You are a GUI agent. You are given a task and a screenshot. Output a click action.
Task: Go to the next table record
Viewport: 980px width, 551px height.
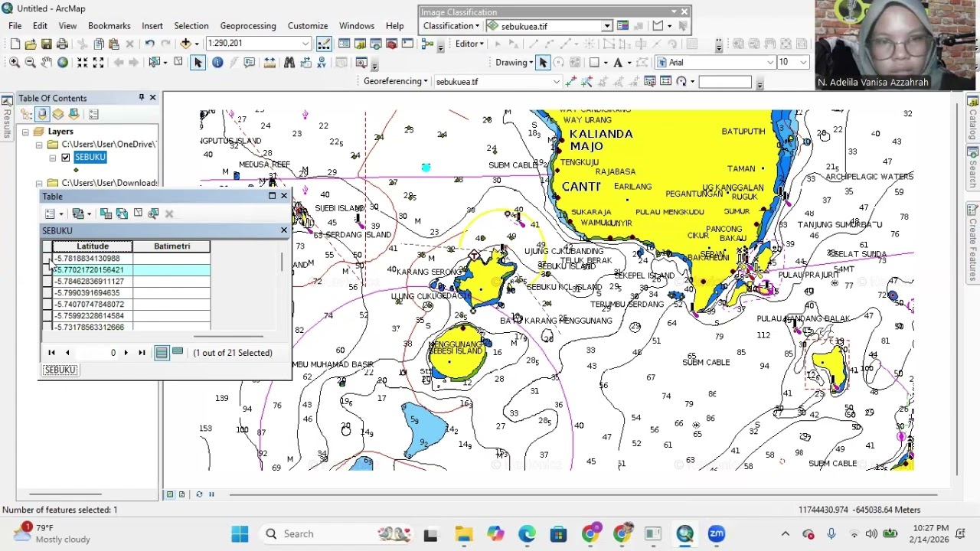click(x=126, y=353)
